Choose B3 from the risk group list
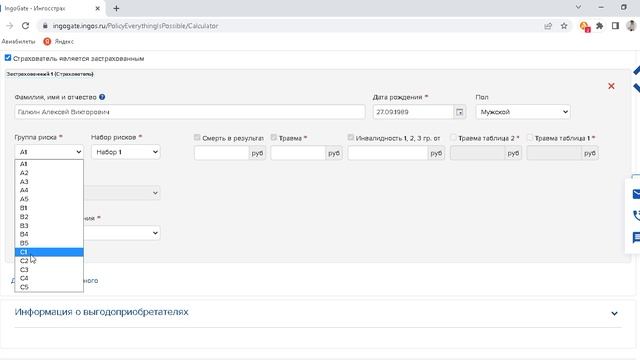 point(49,226)
